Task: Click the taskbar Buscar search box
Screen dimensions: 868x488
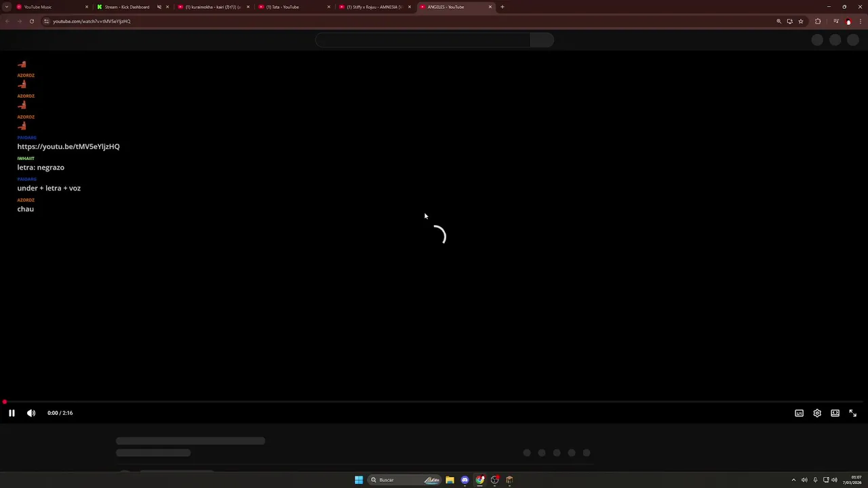Action: pos(406,480)
